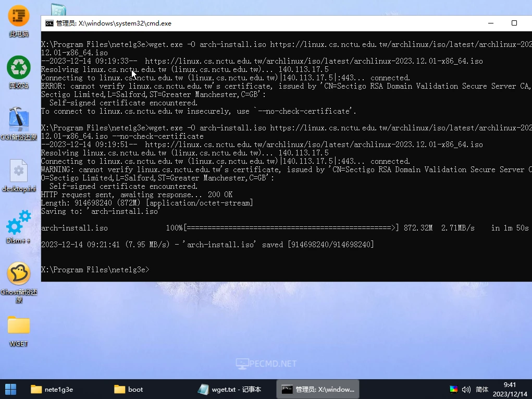532x399 pixels.
Task: Launch the Dism++ desktop shortcut
Action: point(19,227)
